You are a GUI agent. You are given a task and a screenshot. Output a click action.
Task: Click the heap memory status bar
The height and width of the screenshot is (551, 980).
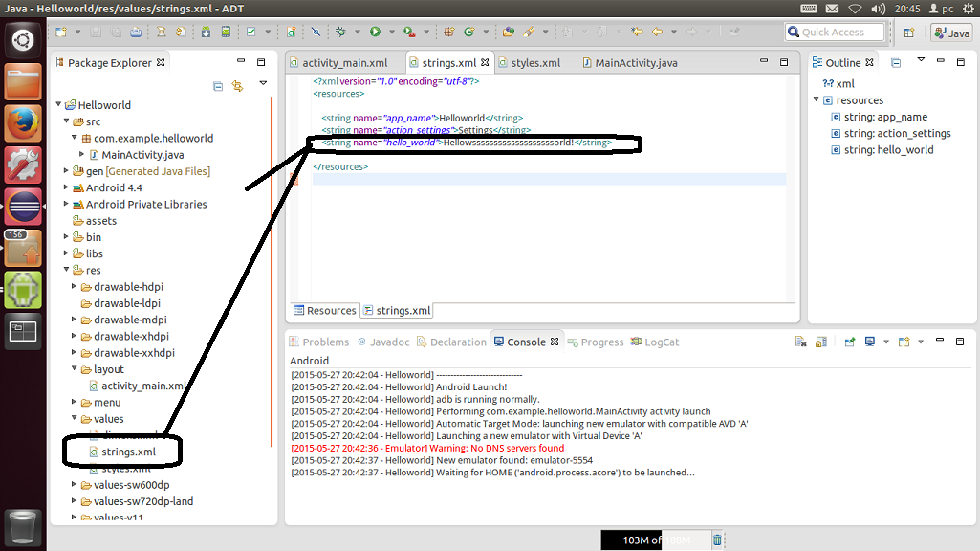coord(656,540)
